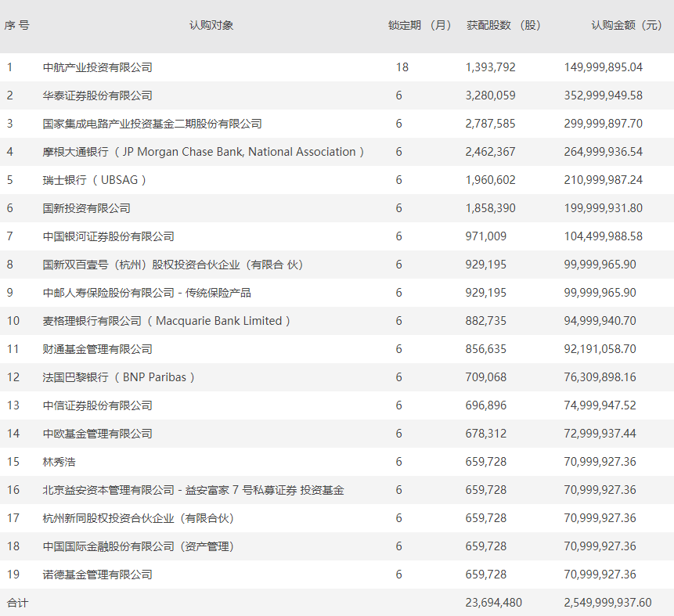Click amount 199,999,931.80
The width and height of the screenshot is (674, 616).
click(603, 208)
